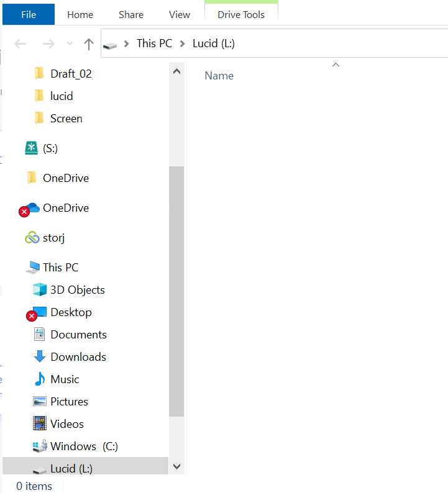The image size is (448, 493).
Task: Click the OneDrive cloud icon with error badge
Action: point(29,209)
